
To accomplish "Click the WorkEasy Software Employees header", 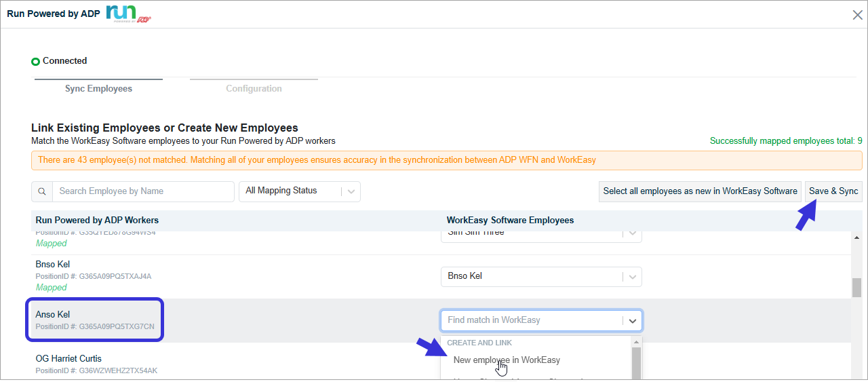I will tap(510, 221).
